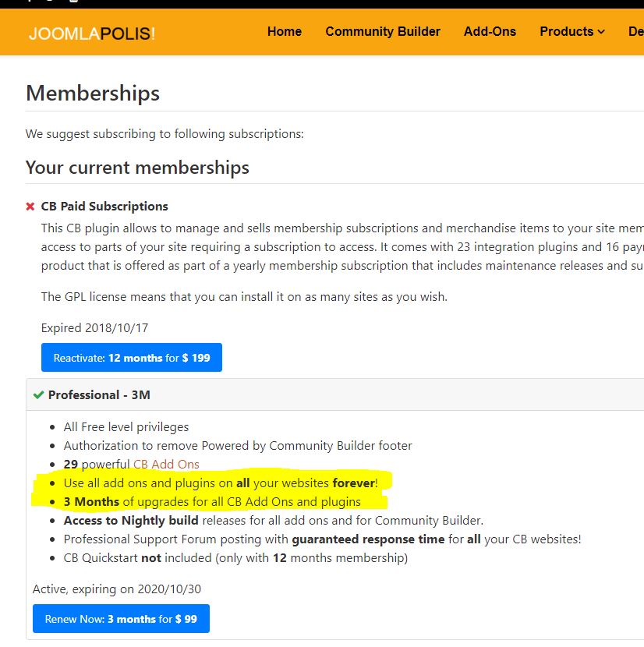Click the CB Paid Subscriptions title
Image resolution: width=644 pixels, height=647 pixels.
[104, 207]
